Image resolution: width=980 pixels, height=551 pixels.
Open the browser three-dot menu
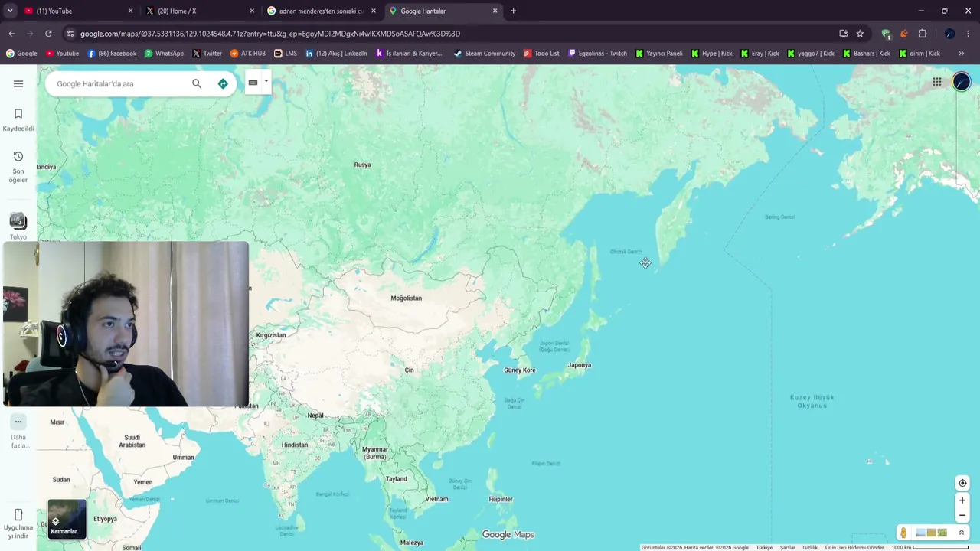click(x=969, y=34)
